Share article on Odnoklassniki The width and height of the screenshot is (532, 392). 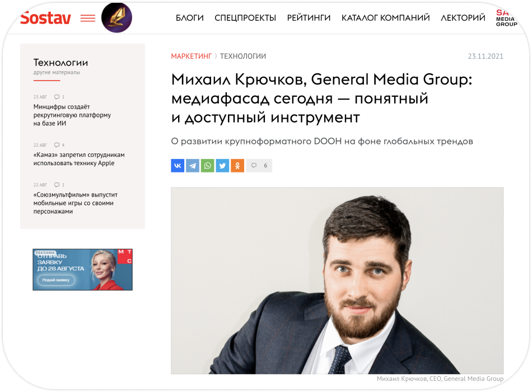[x=237, y=166]
